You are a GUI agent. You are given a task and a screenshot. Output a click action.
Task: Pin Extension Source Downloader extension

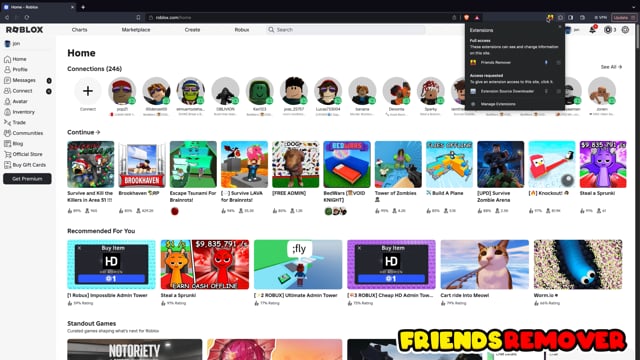click(546, 91)
